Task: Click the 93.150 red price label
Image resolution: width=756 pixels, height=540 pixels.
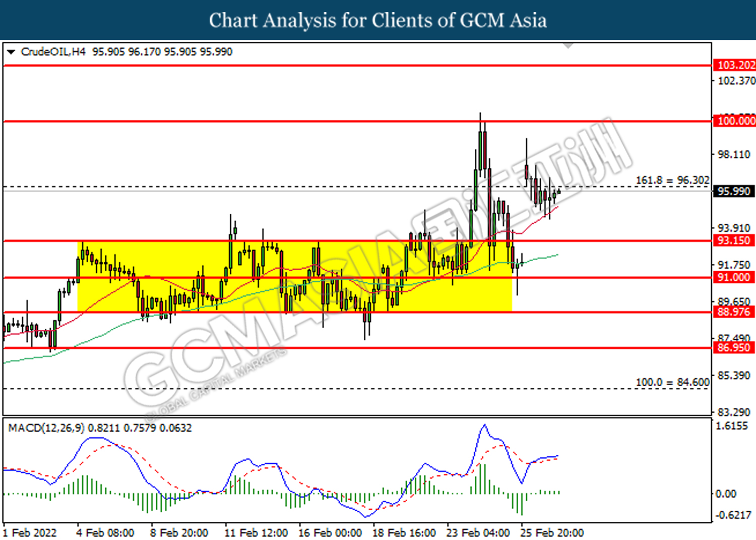Action: pyautogui.click(x=734, y=241)
